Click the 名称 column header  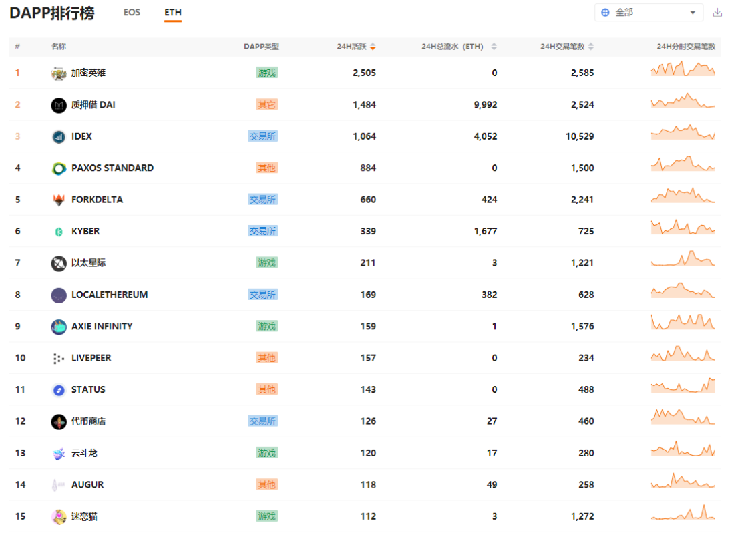click(x=58, y=47)
